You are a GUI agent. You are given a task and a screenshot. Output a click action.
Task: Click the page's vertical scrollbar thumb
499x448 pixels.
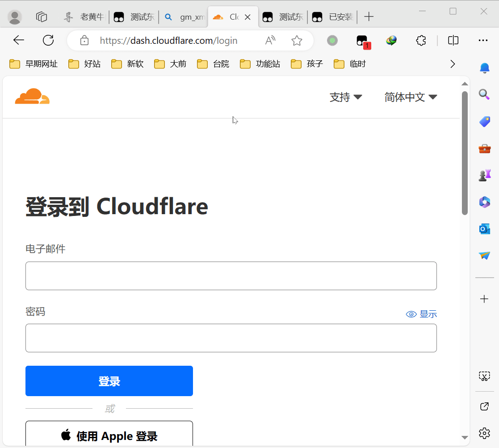point(465,152)
